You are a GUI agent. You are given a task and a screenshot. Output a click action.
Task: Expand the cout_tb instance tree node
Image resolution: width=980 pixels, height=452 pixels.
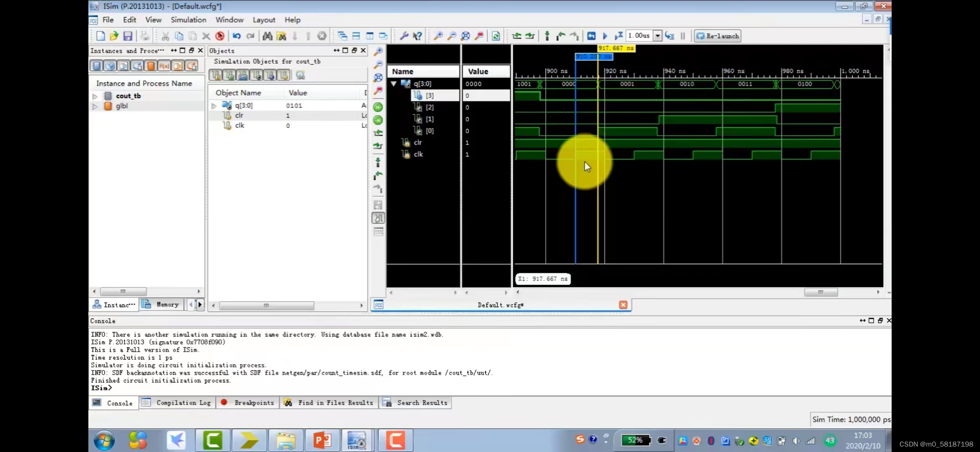95,96
